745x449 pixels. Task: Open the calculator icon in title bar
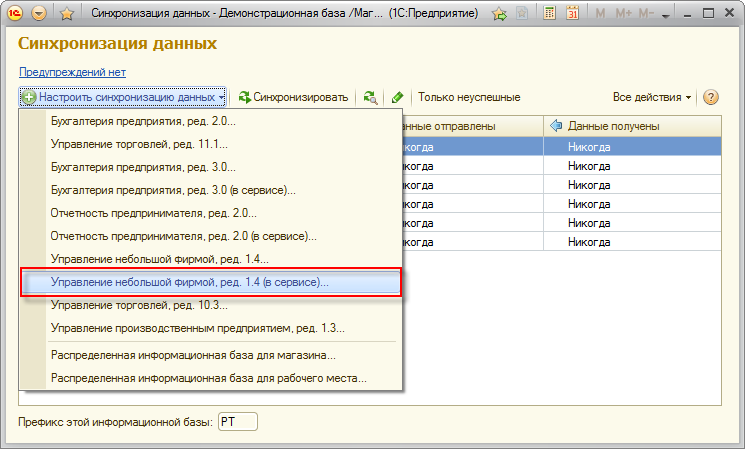[549, 13]
